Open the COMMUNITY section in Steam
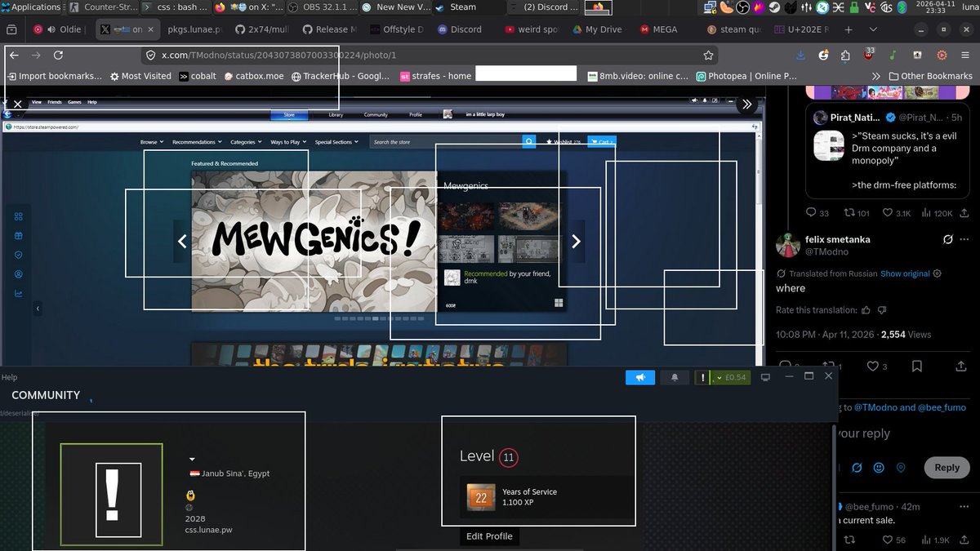980x551 pixels. tap(46, 395)
